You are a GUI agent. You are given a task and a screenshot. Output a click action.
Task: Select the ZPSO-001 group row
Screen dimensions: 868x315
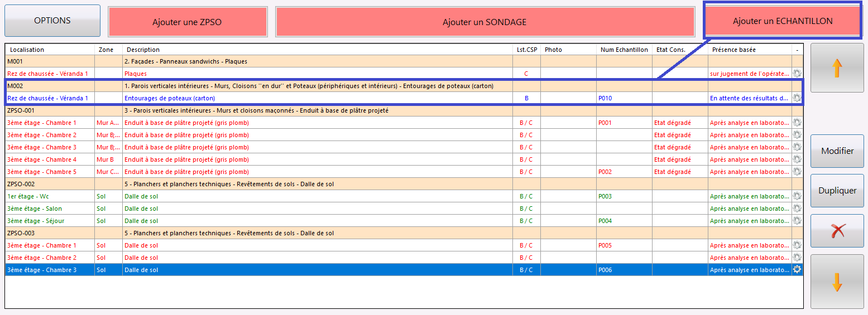pos(404,110)
